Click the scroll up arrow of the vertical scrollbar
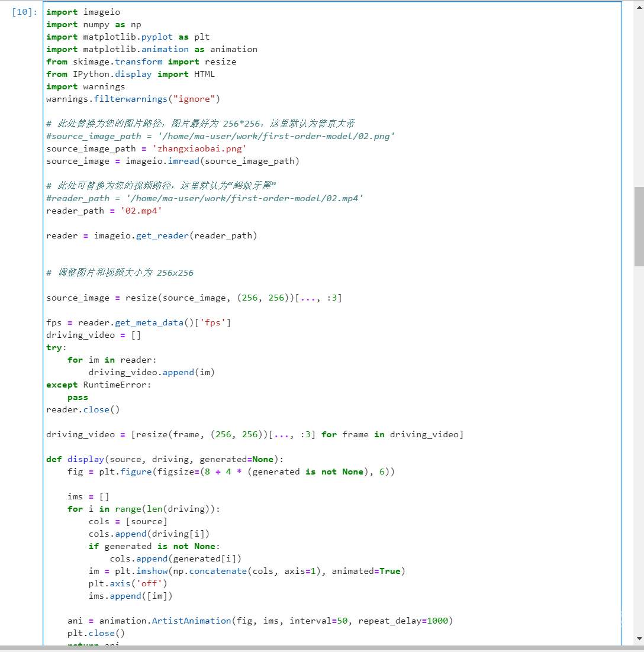This screenshot has height=652, width=644. click(x=639, y=7)
